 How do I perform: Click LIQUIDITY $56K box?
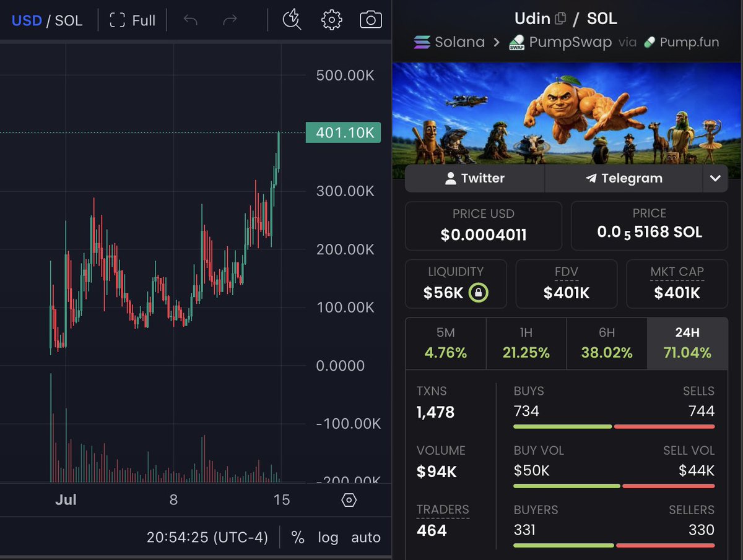[456, 283]
